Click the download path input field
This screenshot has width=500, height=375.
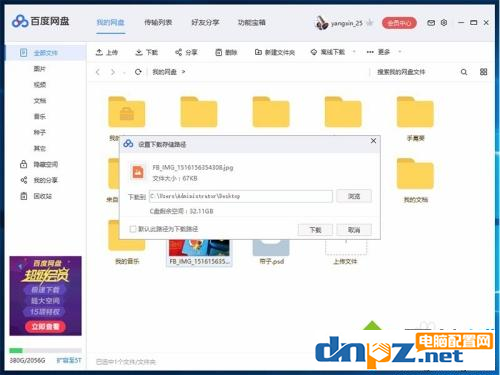(241, 196)
